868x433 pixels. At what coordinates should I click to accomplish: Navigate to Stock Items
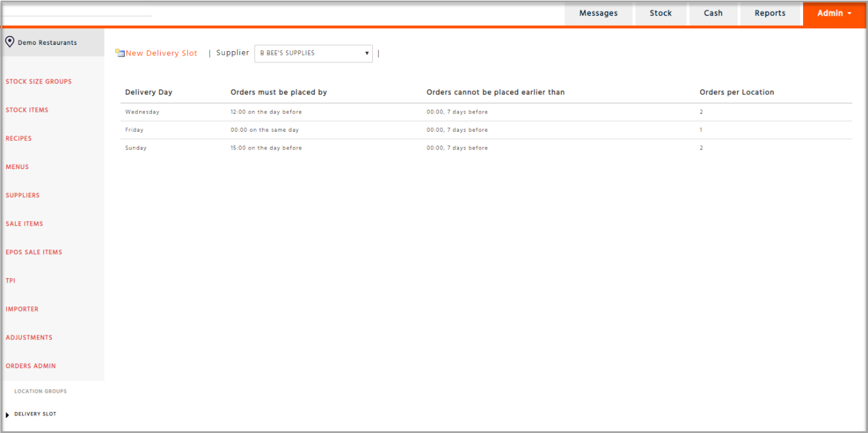(27, 110)
